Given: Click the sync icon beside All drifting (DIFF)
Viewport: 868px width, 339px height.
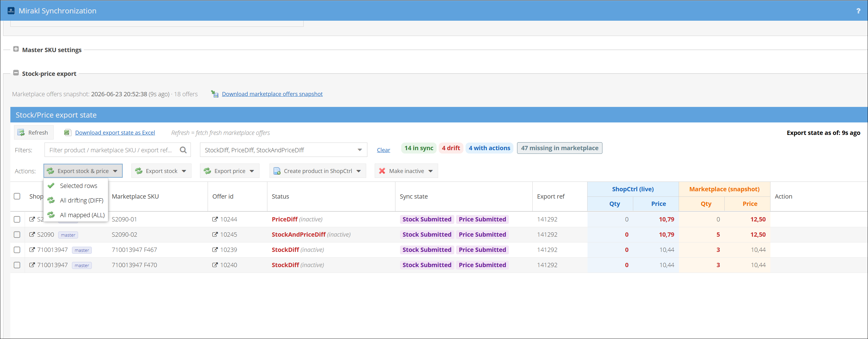Looking at the screenshot, I should 51,200.
